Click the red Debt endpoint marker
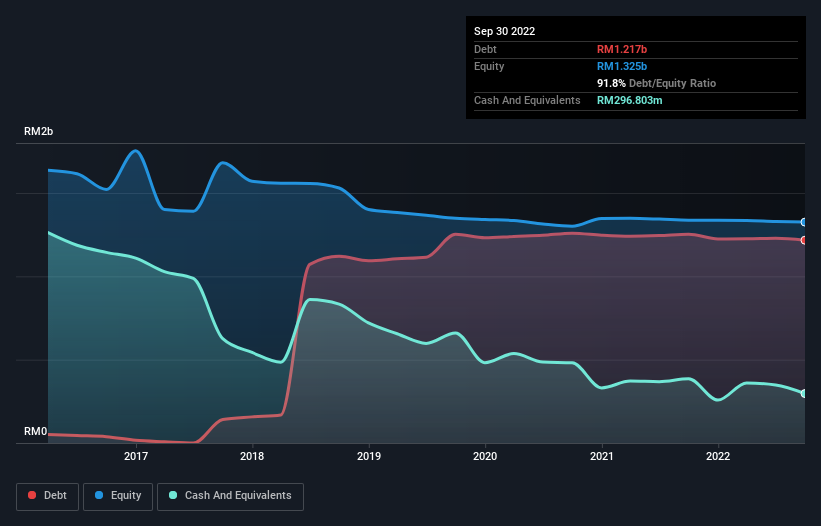Screen dimensions: 821x526 (804, 240)
